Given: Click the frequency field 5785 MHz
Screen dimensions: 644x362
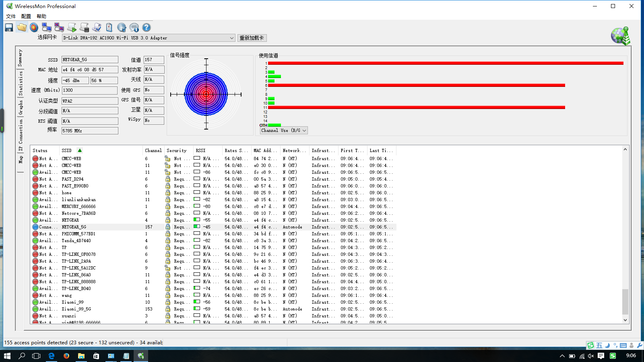Looking at the screenshot, I should click(x=90, y=131).
